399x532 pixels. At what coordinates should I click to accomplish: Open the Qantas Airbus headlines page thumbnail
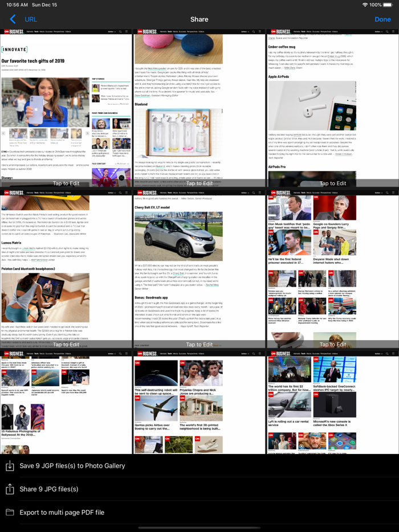coord(199,402)
